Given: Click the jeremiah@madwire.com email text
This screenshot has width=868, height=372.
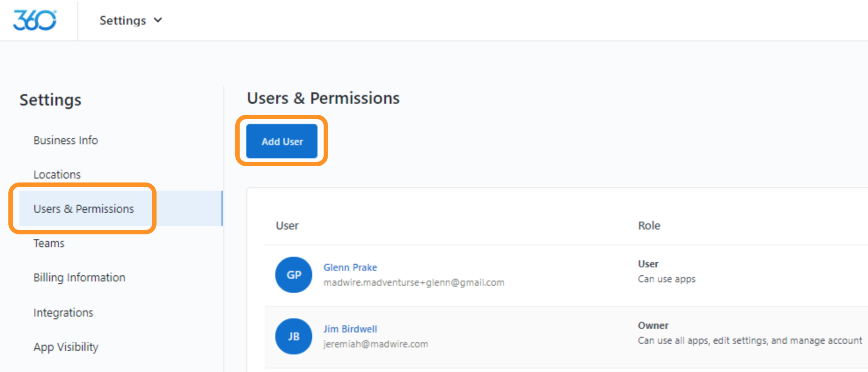Looking at the screenshot, I should point(376,344).
